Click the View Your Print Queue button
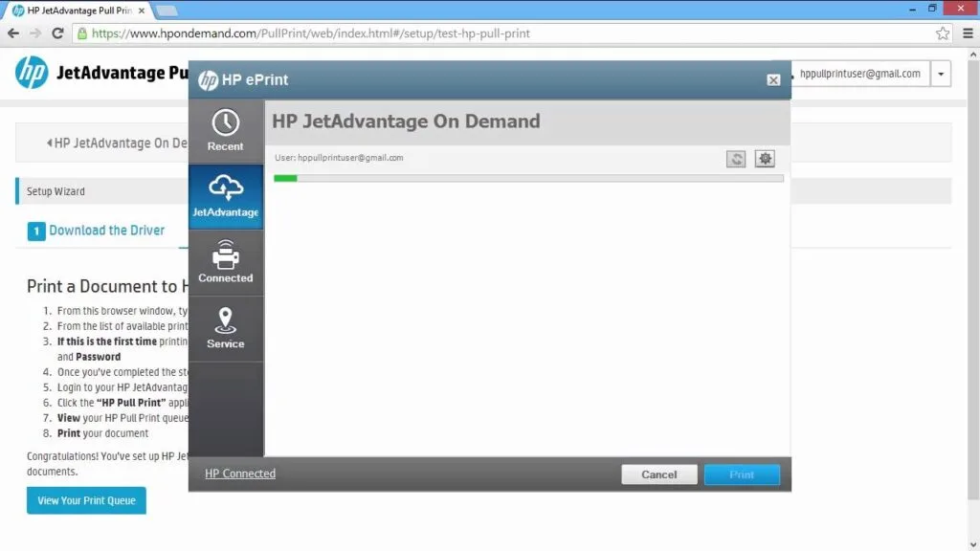 point(85,499)
